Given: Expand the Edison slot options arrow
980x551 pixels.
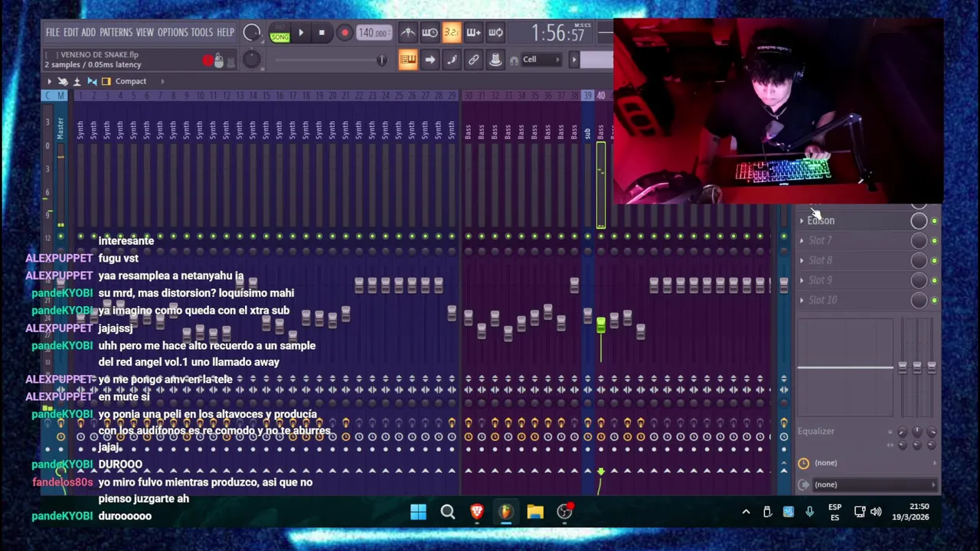Looking at the screenshot, I should tap(802, 221).
